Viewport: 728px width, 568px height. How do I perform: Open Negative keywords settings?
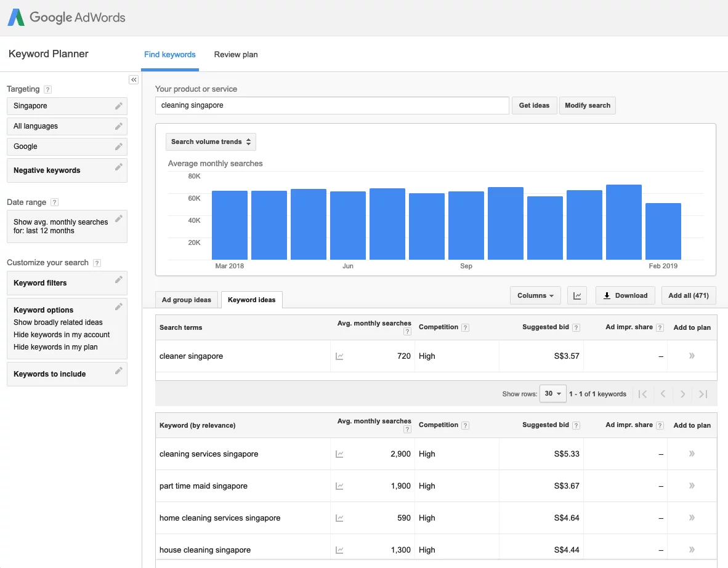pos(67,170)
